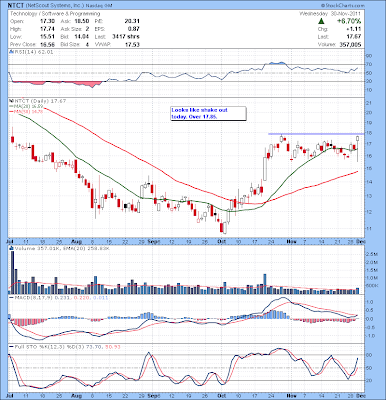Click the +6.70% percent change value
386x400 pixels.
349,21
